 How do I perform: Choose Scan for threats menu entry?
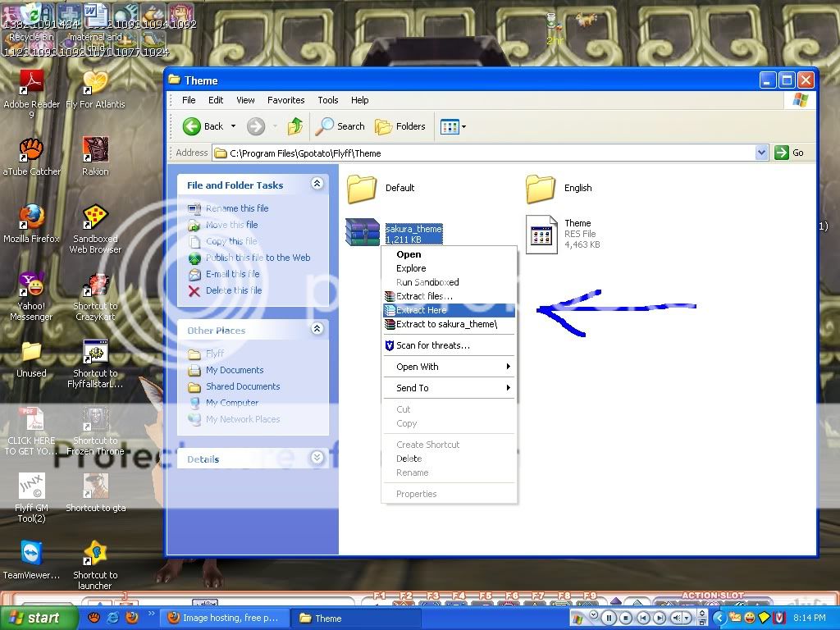coord(432,345)
